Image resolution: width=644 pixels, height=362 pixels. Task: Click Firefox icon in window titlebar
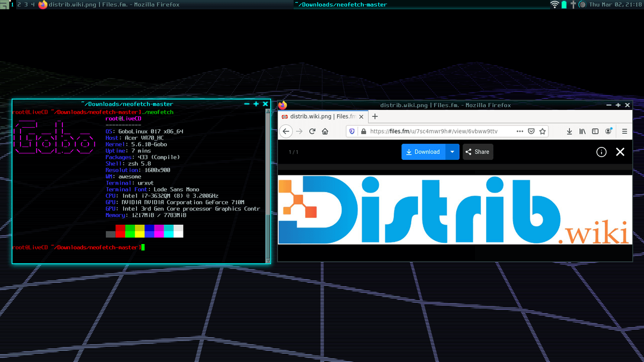pos(283,105)
